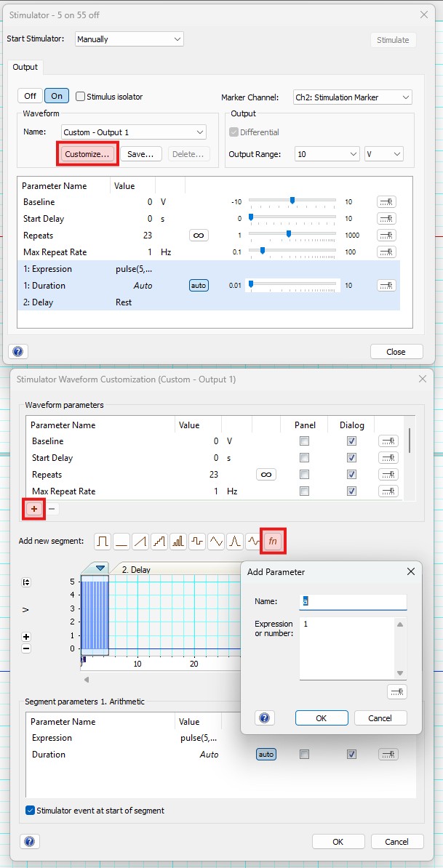The height and width of the screenshot is (868, 443).
Task: Expand the waveform Name combo box
Action: coord(133,132)
